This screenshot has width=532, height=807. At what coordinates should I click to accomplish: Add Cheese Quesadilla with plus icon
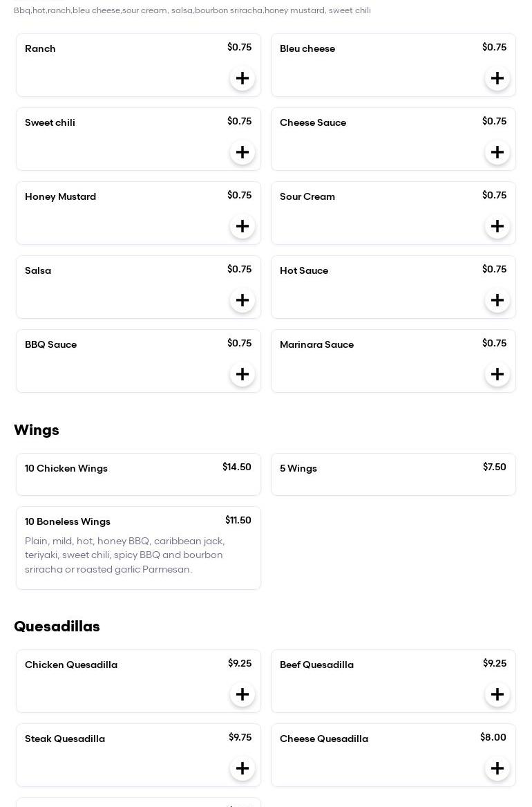(497, 768)
